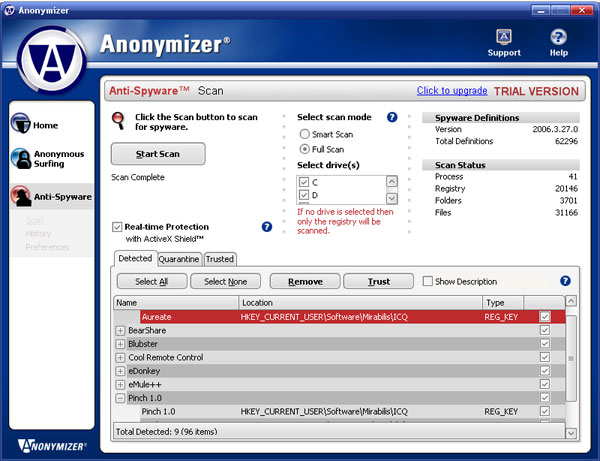Screen dimensions: 600x461
Task: Click the Home label in sidebar
Action: pos(46,125)
